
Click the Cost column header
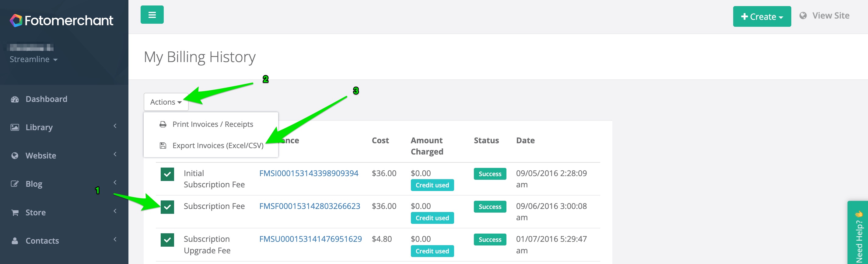click(380, 141)
